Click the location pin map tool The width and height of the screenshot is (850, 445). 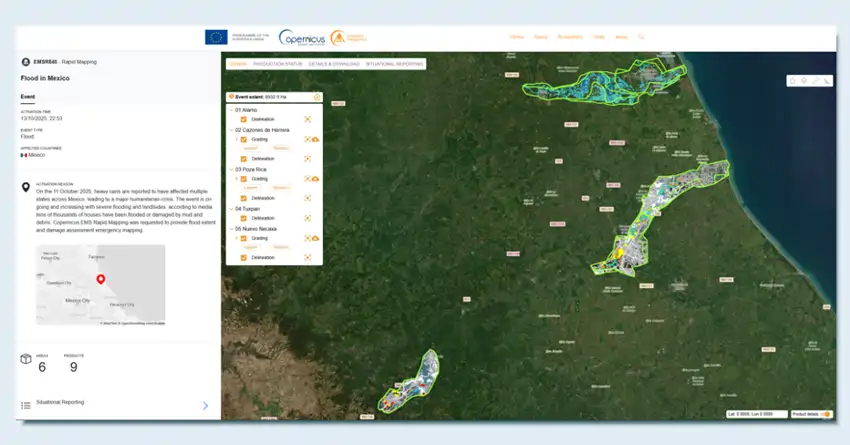pyautogui.click(x=804, y=80)
